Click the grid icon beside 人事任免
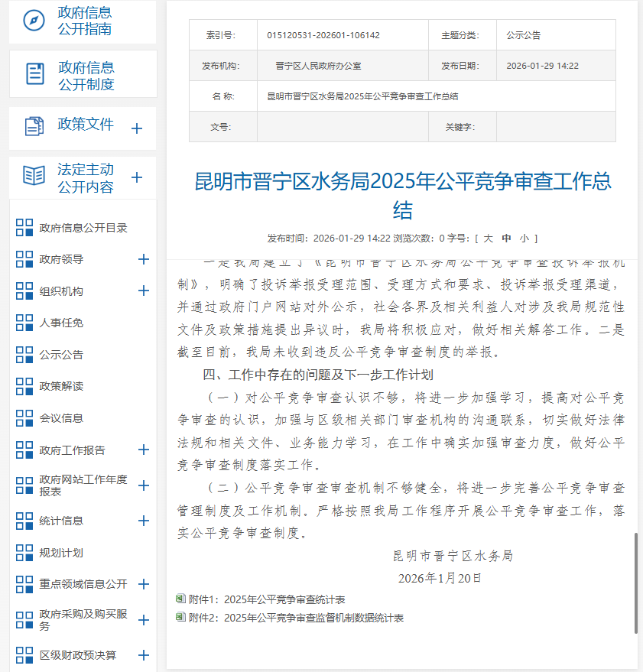 [x=24, y=323]
